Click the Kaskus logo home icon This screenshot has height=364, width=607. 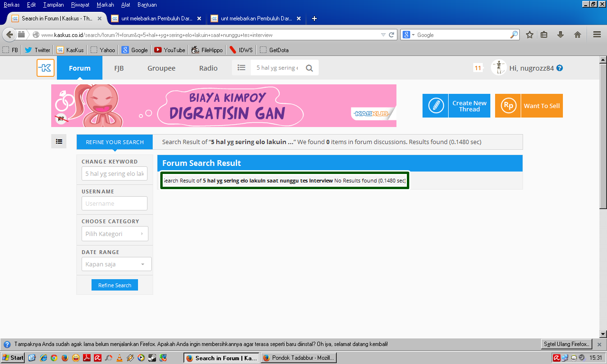46,68
